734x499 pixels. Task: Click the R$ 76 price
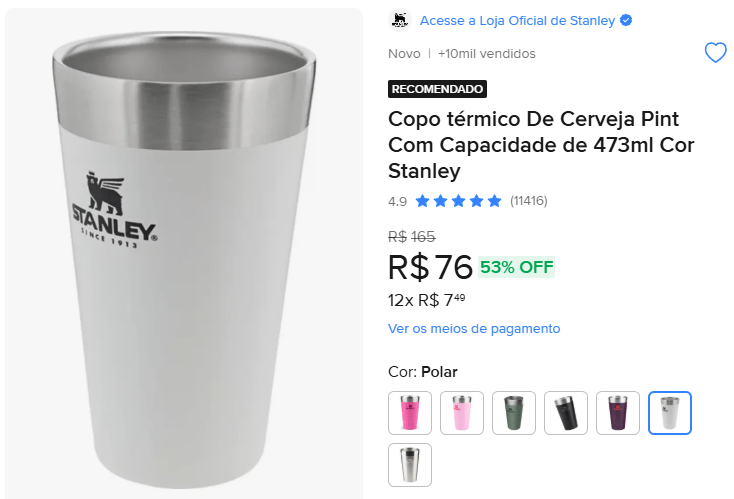[x=430, y=267]
